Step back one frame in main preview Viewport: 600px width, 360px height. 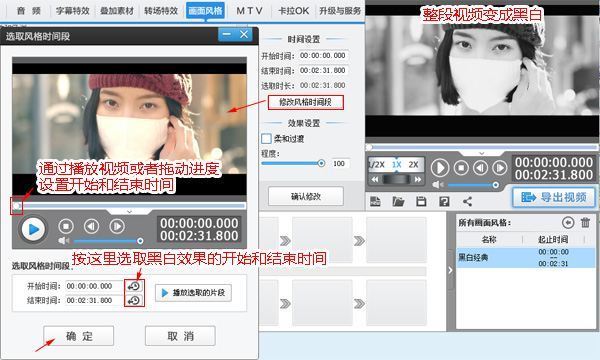pos(481,168)
